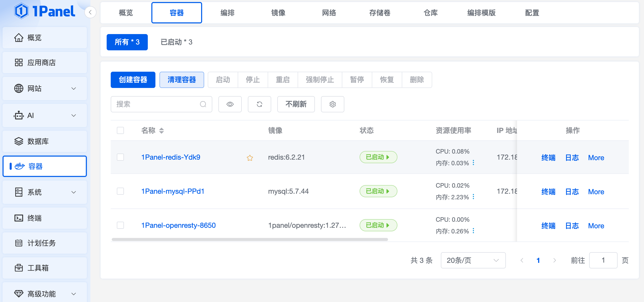Click the favorite star on redis container

coord(250,158)
